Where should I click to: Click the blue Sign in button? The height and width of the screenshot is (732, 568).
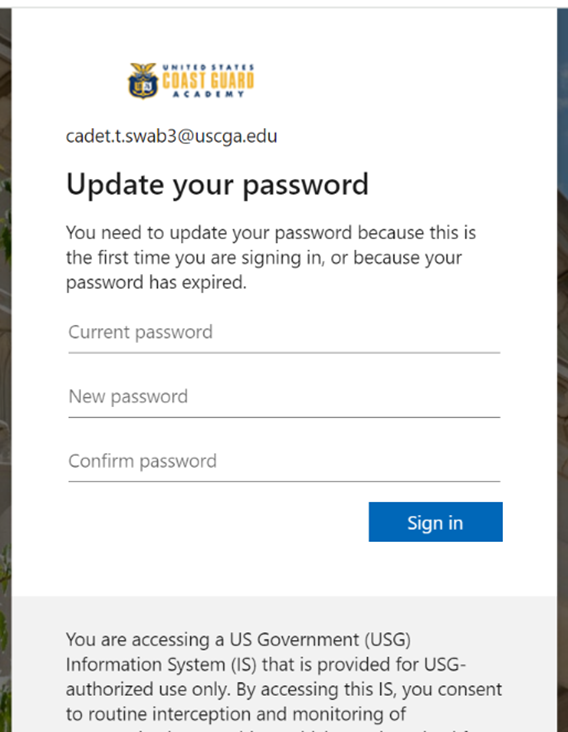pos(435,522)
